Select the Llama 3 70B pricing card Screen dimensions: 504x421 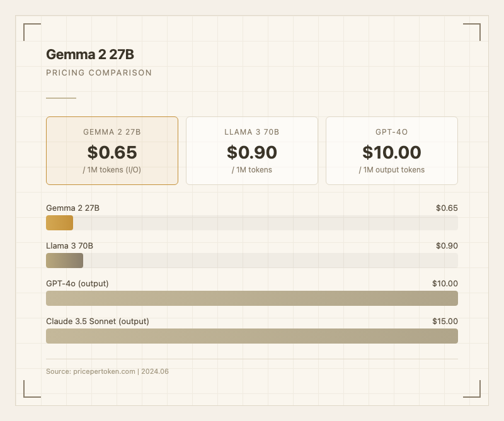point(252,150)
